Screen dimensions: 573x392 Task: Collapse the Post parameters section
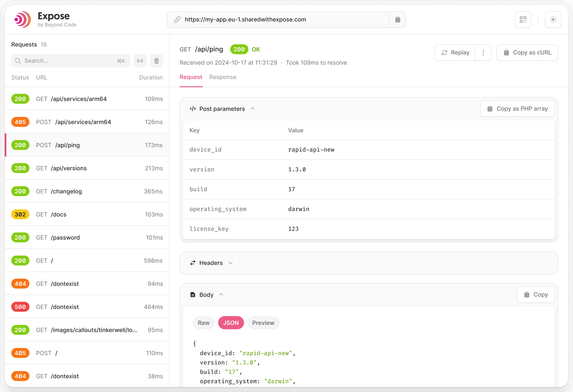click(253, 109)
